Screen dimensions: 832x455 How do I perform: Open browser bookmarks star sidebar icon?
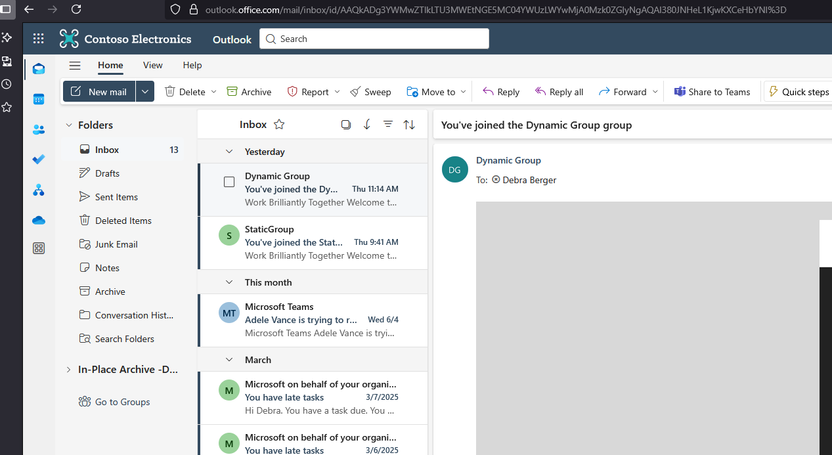pyautogui.click(x=6, y=108)
